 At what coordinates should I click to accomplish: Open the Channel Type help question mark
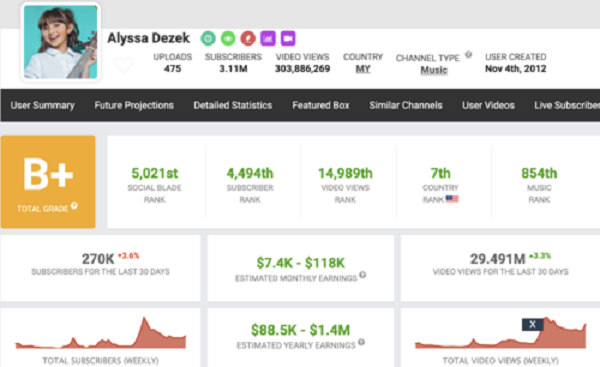pyautogui.click(x=468, y=55)
